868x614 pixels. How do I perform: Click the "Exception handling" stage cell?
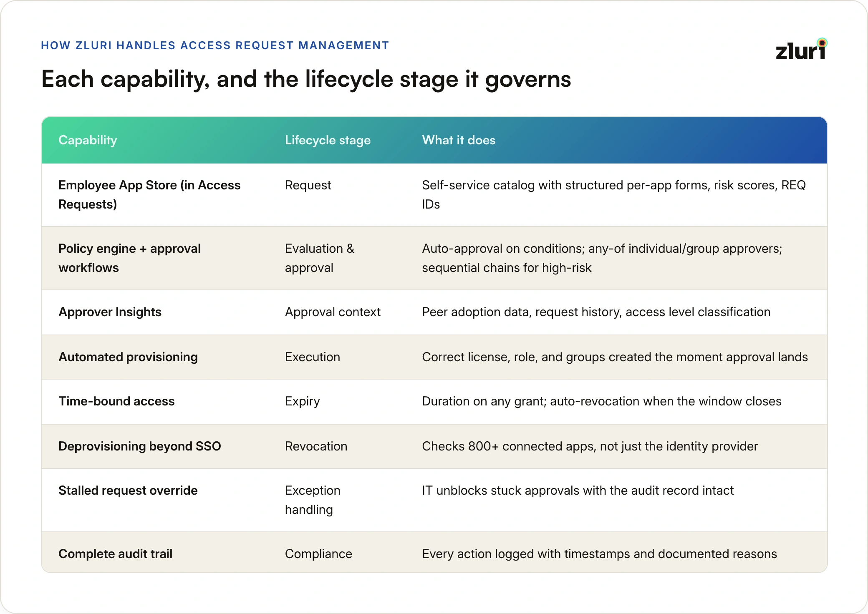point(313,500)
